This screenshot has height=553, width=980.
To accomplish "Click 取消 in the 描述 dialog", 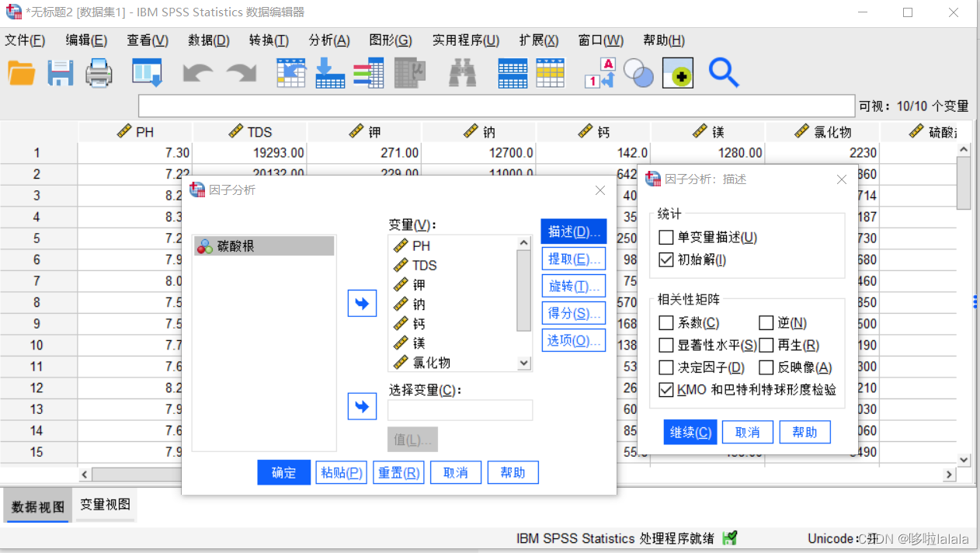I will coord(748,433).
